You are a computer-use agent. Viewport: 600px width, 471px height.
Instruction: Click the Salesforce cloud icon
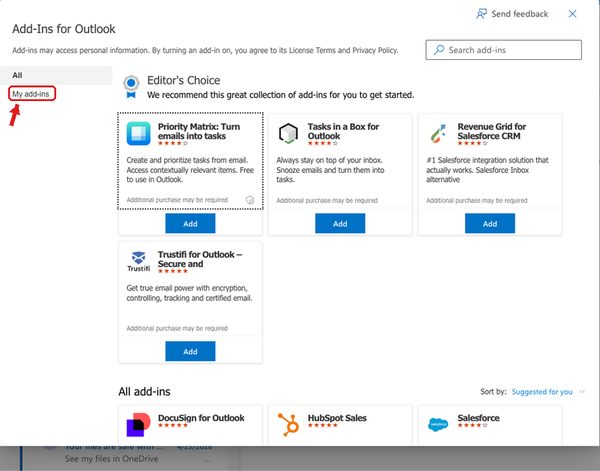pyautogui.click(x=438, y=424)
